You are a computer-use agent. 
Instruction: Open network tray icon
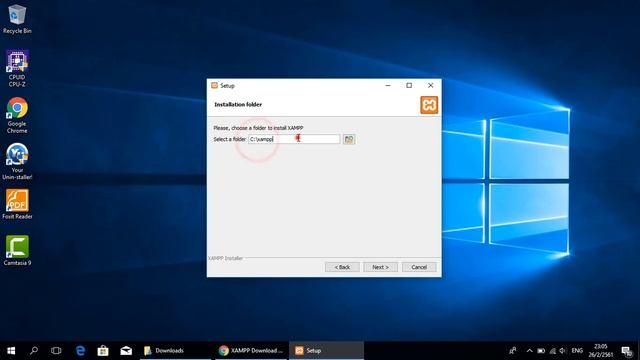click(552, 351)
